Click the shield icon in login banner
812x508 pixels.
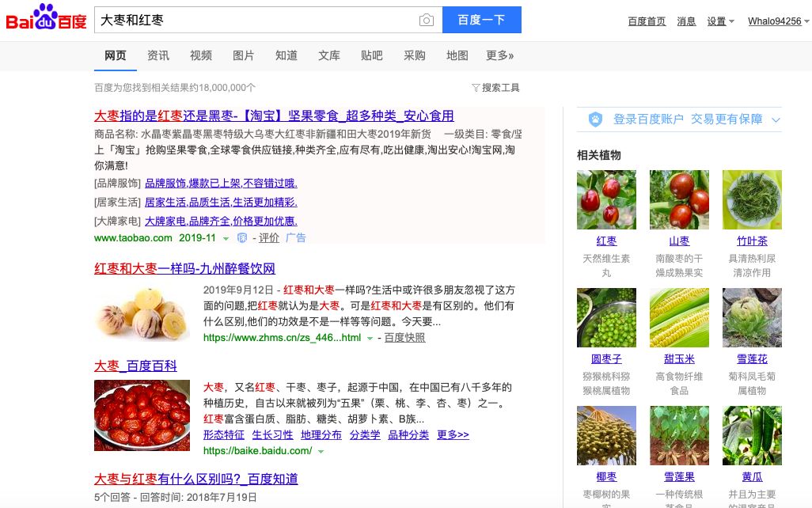pos(595,119)
